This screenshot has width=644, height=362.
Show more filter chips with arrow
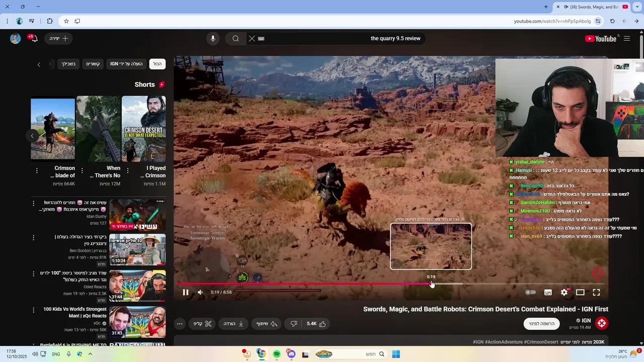coord(39,64)
